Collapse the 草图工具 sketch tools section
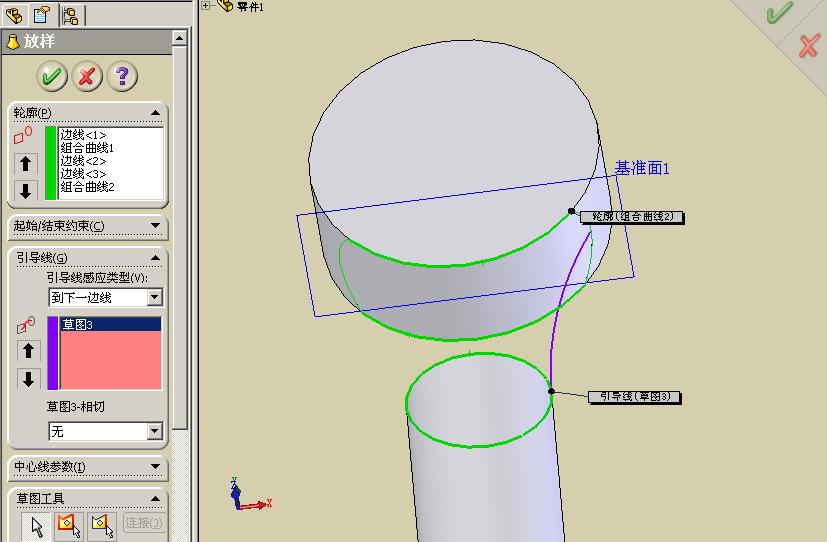 point(155,498)
